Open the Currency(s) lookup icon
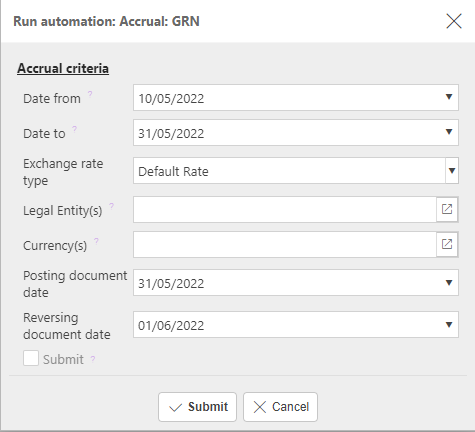The image size is (475, 432). 447,244
